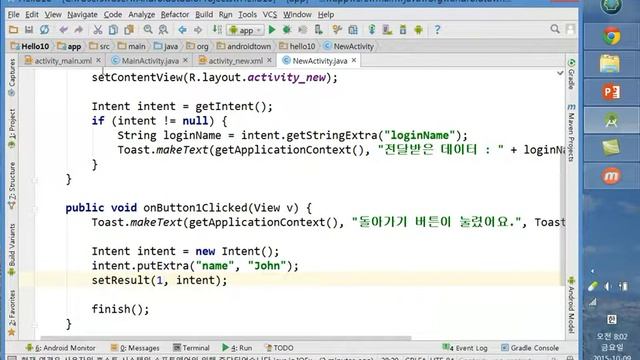Open the Event Log
The image size is (640, 360).
465,348
